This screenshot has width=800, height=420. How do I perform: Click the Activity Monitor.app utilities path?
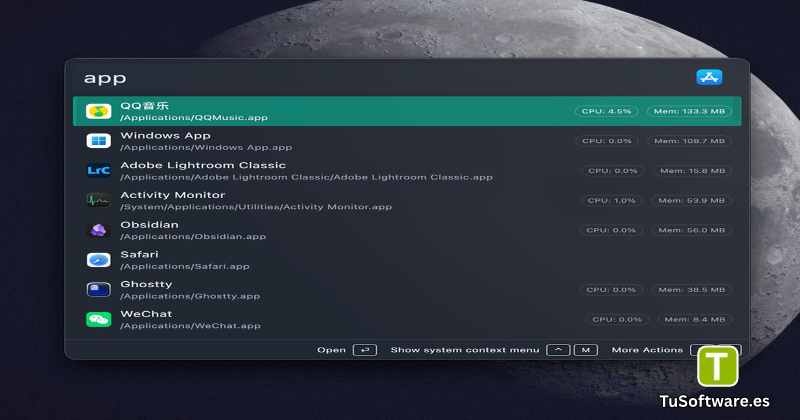(256, 207)
